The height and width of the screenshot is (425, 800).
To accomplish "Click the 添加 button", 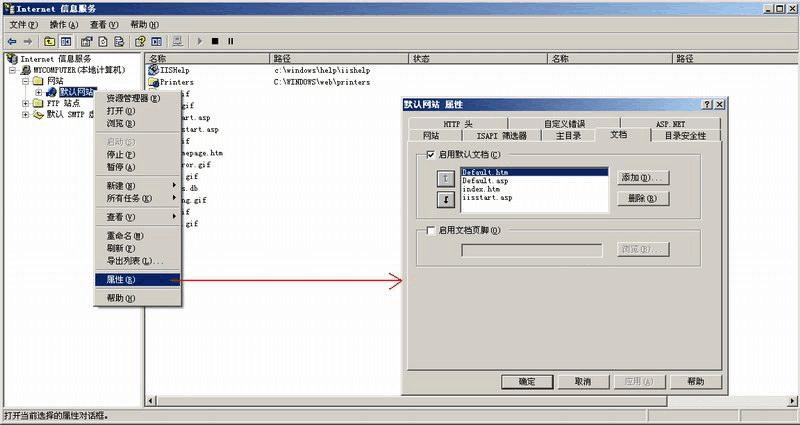I will click(x=642, y=177).
